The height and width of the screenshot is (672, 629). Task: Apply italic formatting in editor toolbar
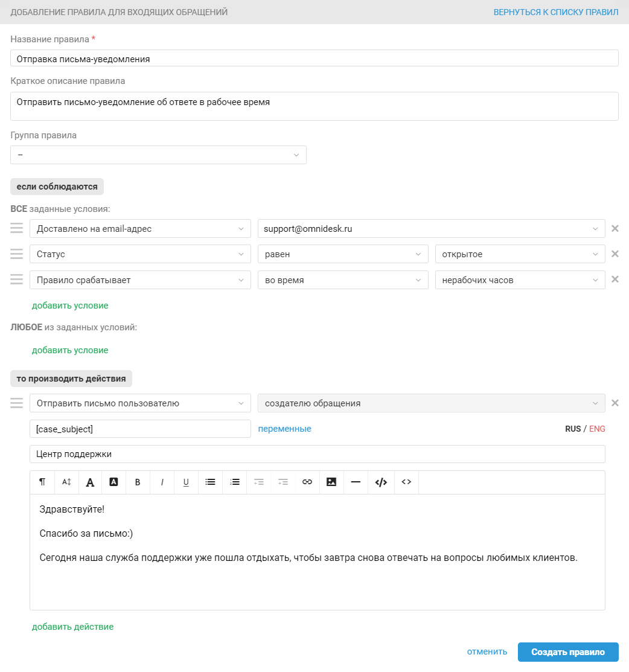click(x=162, y=482)
